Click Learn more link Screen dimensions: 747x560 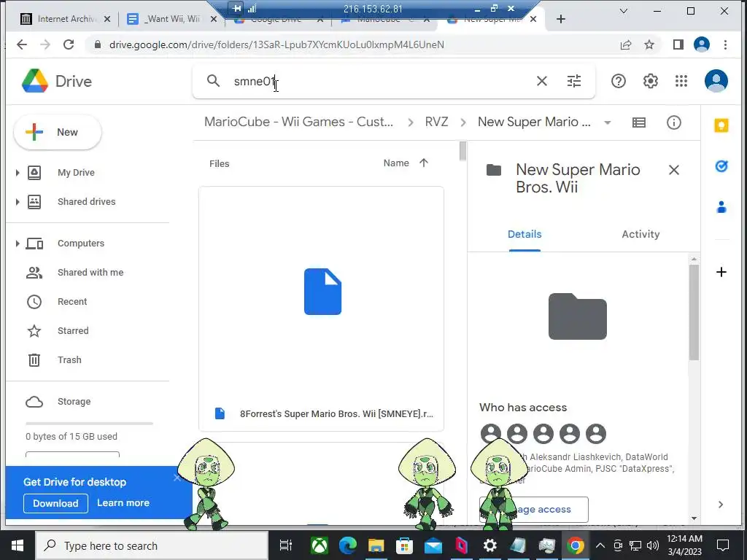click(123, 503)
